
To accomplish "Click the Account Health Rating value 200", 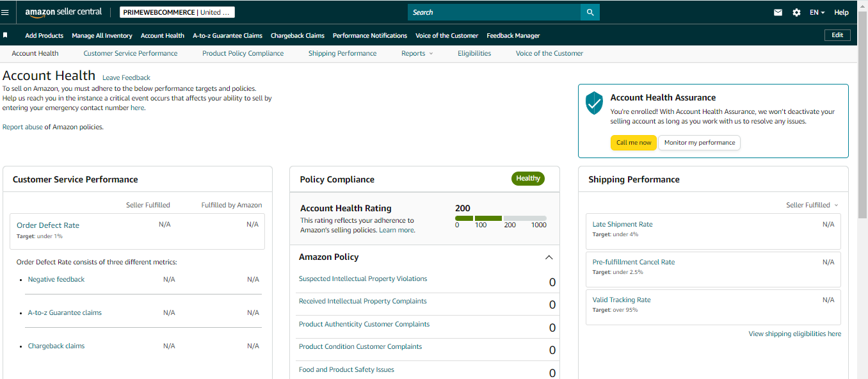I will (463, 208).
